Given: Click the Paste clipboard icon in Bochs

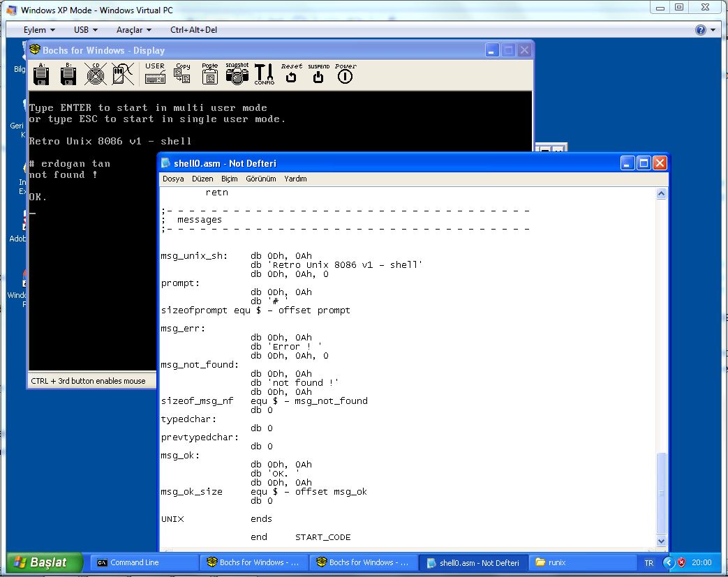Looking at the screenshot, I should pos(210,73).
